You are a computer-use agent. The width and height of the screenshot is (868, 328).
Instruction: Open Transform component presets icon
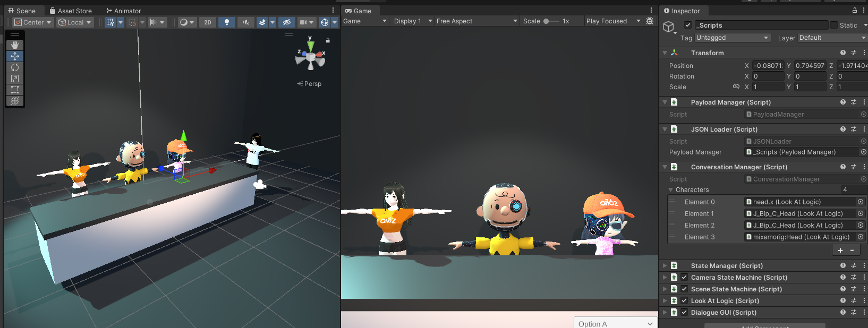854,53
